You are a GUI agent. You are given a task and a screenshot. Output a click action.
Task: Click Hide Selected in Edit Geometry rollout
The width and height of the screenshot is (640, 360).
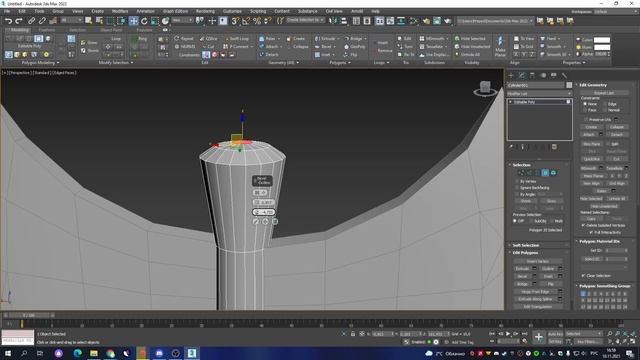tap(591, 199)
